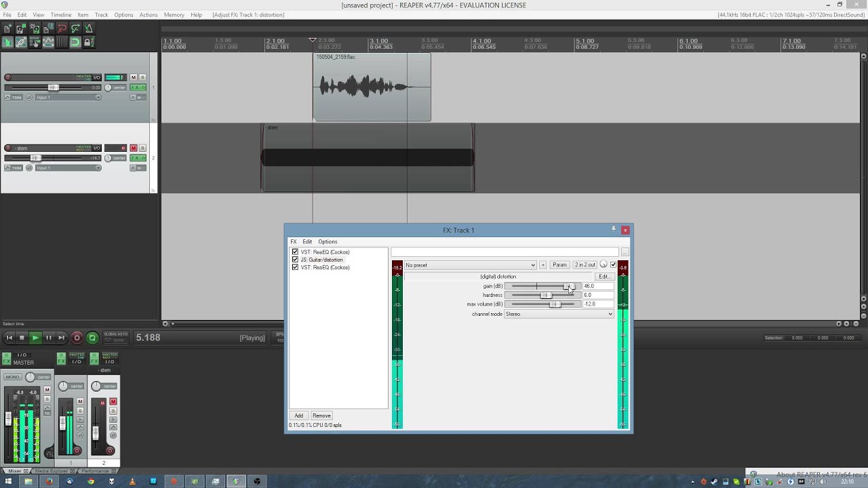This screenshot has height=488, width=868.
Task: Toggle the Metronome toolbar icon
Action: (89, 28)
